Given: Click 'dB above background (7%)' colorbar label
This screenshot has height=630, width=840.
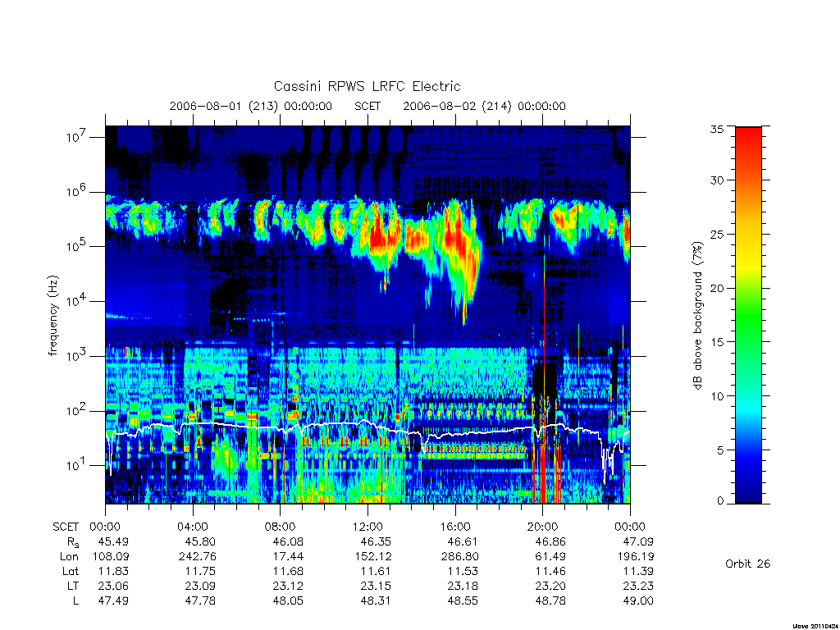Looking at the screenshot, I should coord(697,316).
